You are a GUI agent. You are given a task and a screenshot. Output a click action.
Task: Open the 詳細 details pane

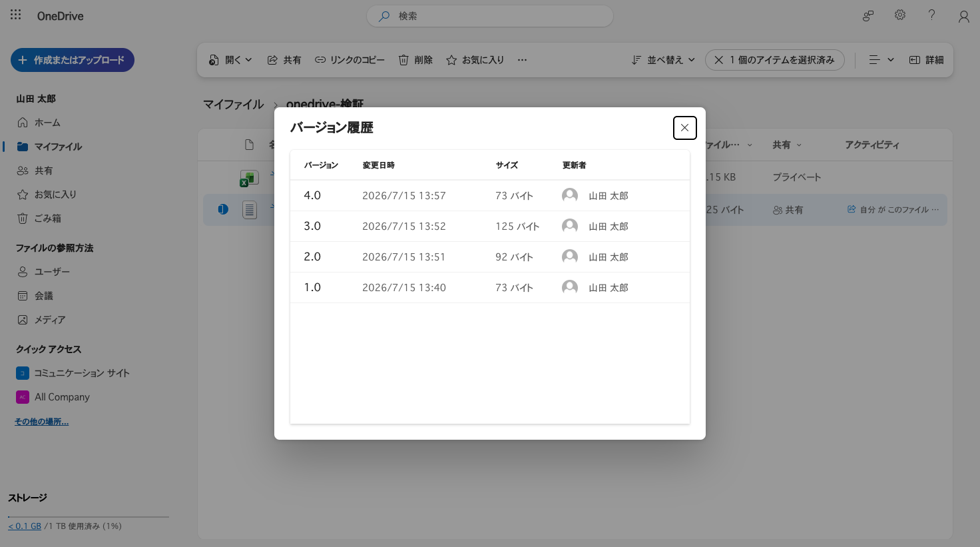926,60
